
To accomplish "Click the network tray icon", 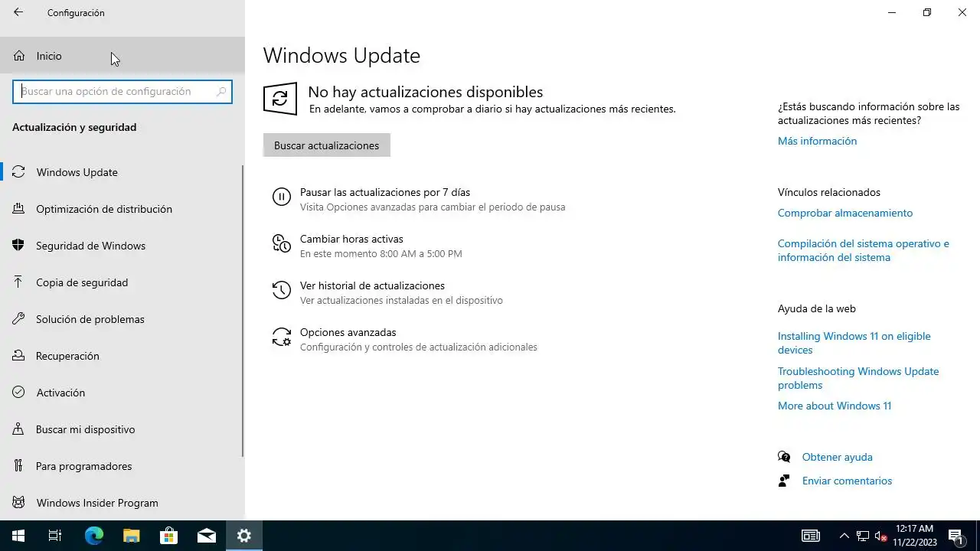I will point(863,536).
